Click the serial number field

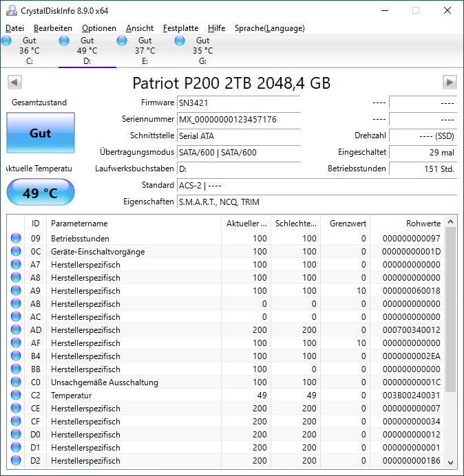238,119
